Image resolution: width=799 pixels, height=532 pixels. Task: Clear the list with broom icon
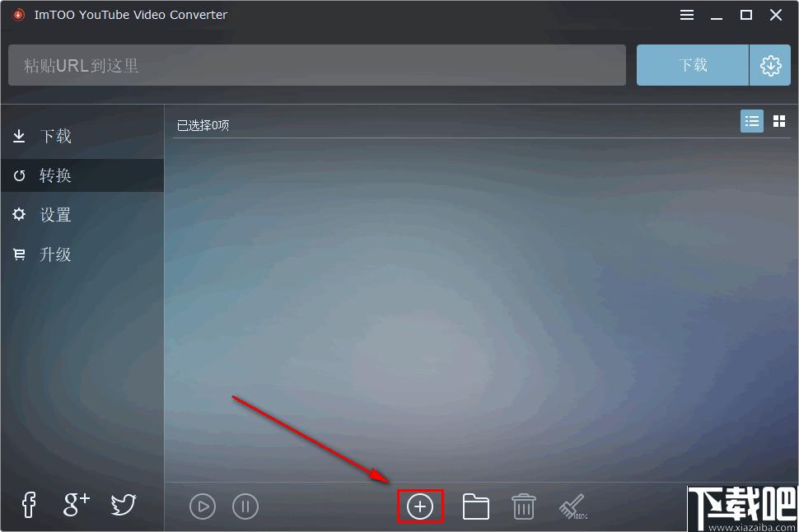click(x=572, y=507)
